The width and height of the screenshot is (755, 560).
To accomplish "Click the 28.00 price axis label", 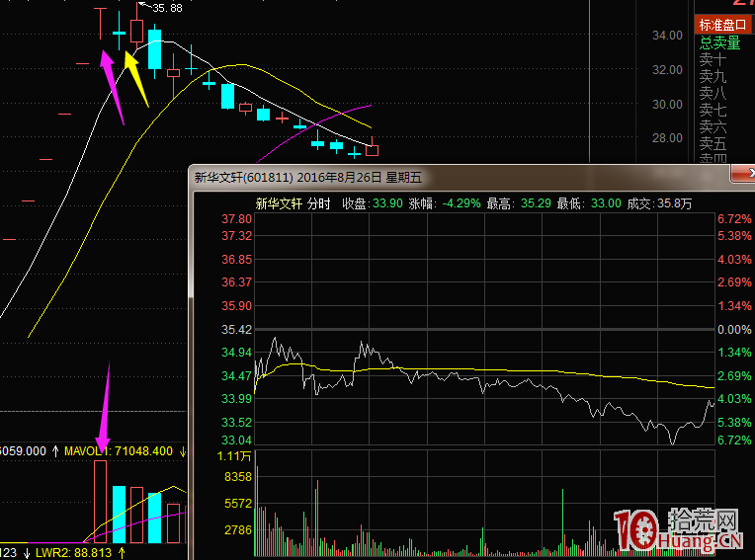I will click(x=667, y=138).
